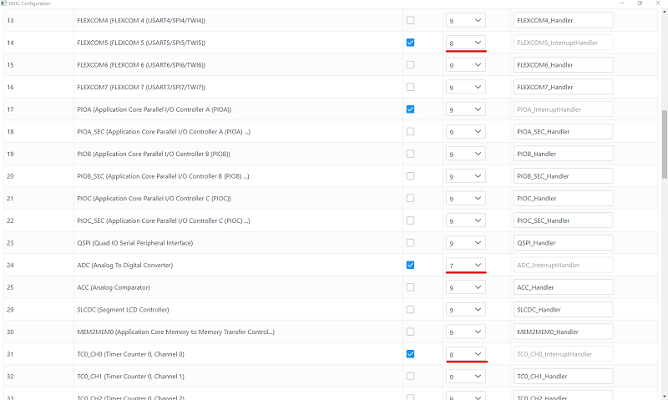Expand the TC0_CH0 priority dropdown
This screenshot has width=668, height=400.
point(466,354)
